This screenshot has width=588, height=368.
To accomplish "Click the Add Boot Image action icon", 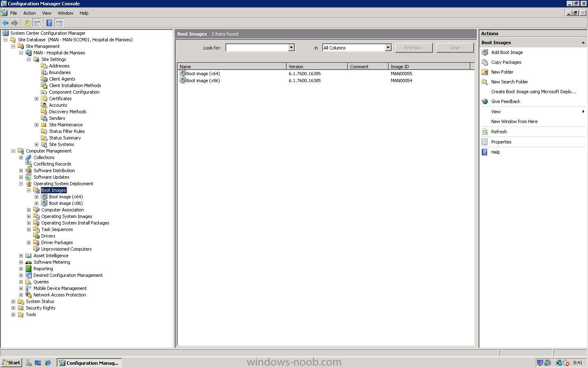I will [485, 52].
